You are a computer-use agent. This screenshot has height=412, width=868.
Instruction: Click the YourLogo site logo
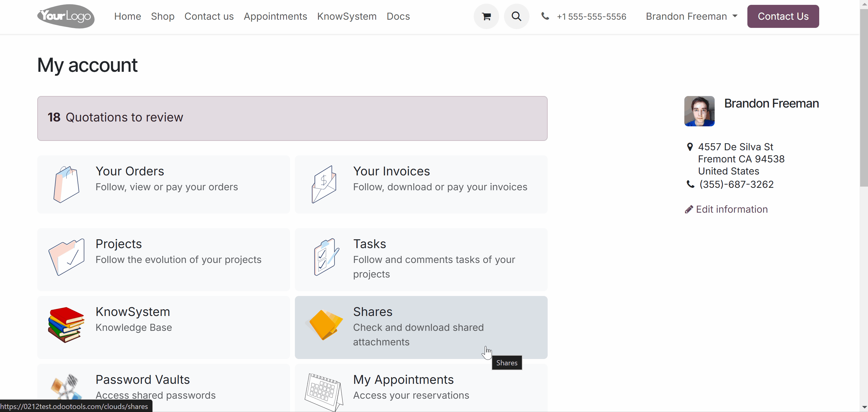(66, 16)
